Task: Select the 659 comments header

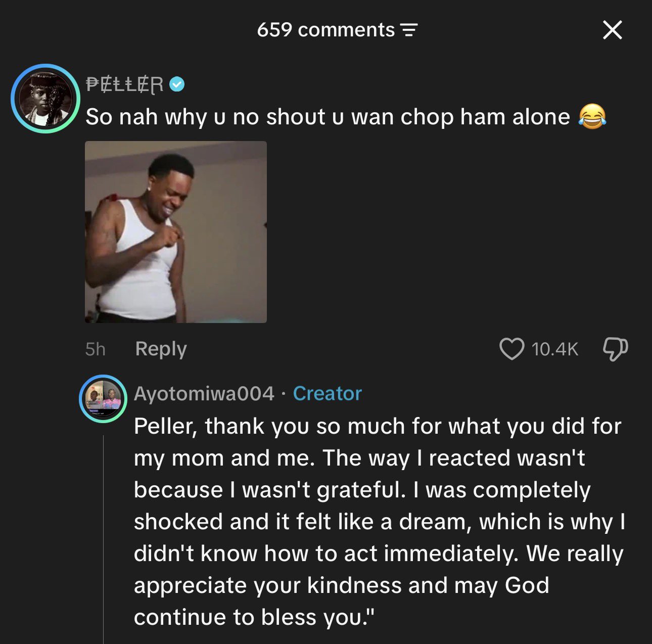Action: pos(326,30)
